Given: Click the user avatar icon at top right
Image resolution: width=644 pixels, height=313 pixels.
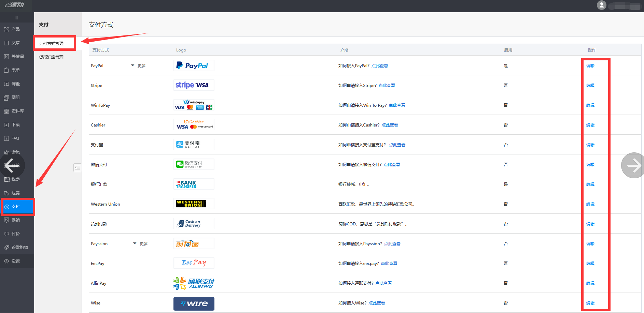Looking at the screenshot, I should (601, 5).
